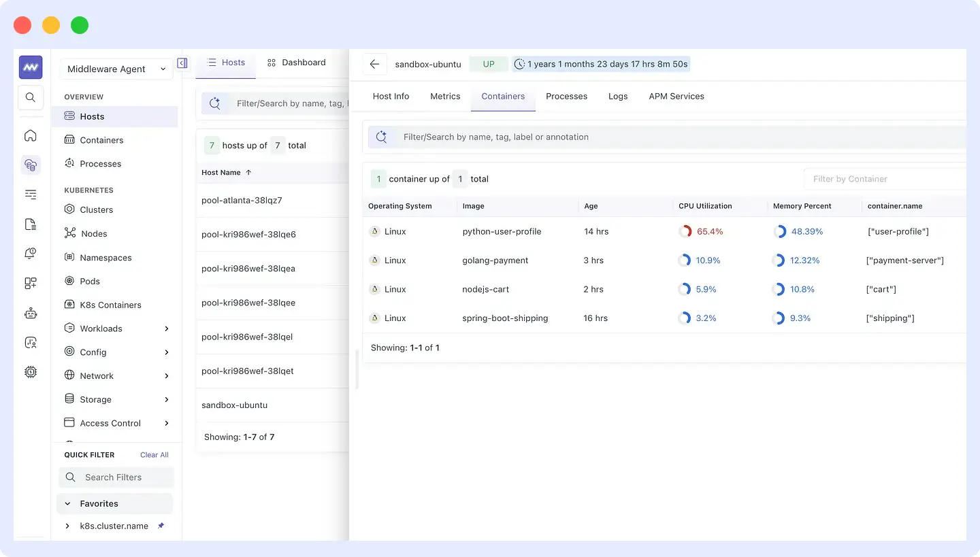Click the python-user-profile image cell
Viewport: 980px width, 557px height.
502,231
